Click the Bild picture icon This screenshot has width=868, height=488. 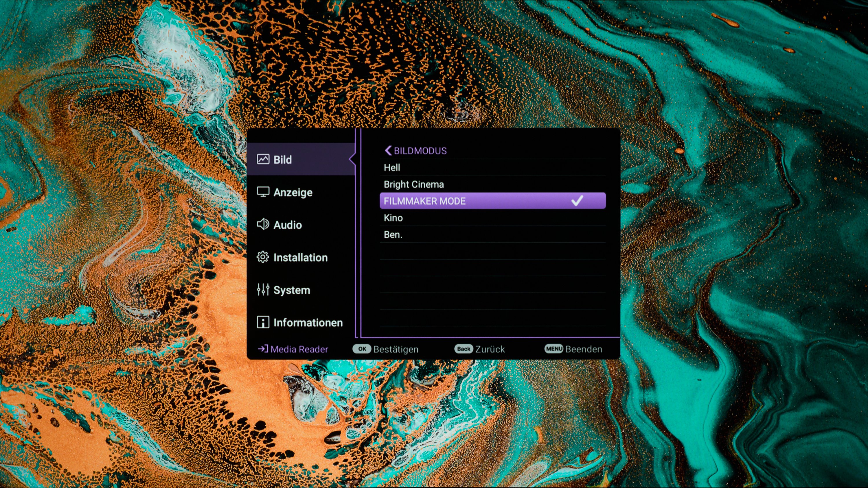point(263,159)
